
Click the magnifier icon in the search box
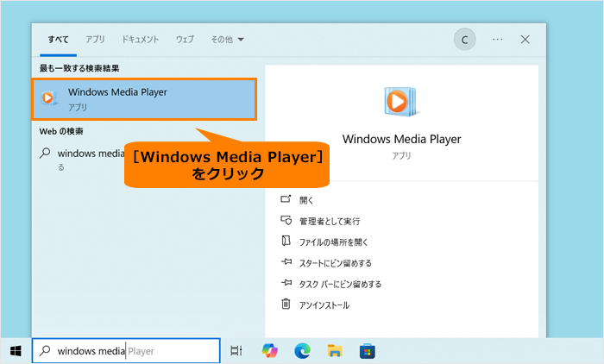tap(45, 350)
